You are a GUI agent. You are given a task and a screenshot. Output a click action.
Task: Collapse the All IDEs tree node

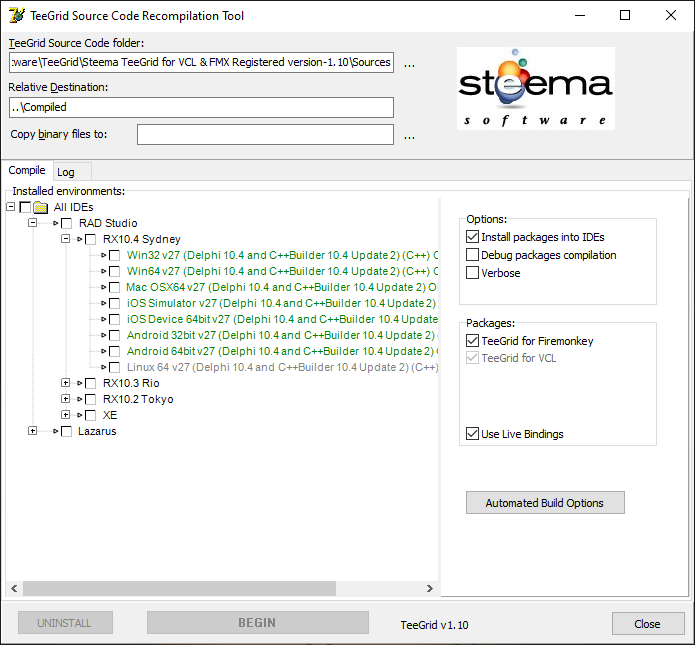(x=11, y=207)
